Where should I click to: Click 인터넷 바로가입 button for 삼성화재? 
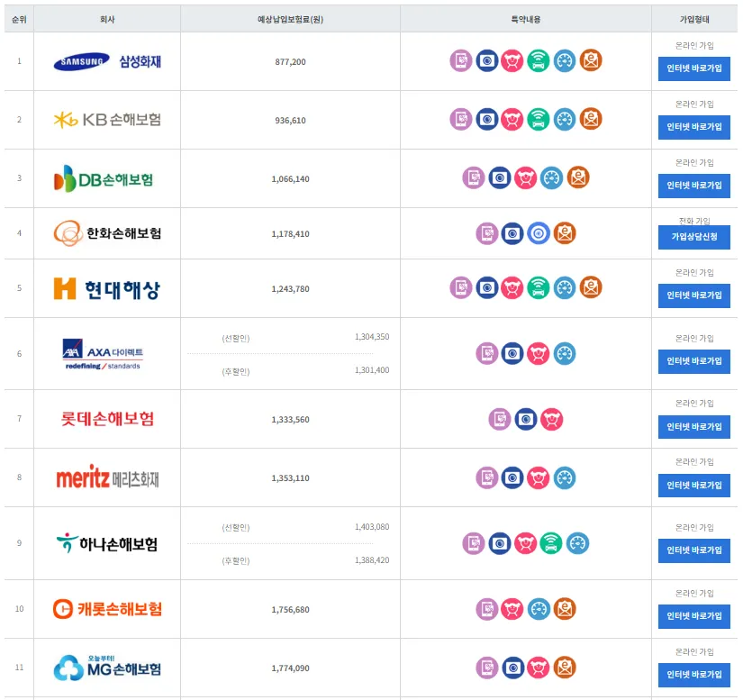[x=693, y=68]
